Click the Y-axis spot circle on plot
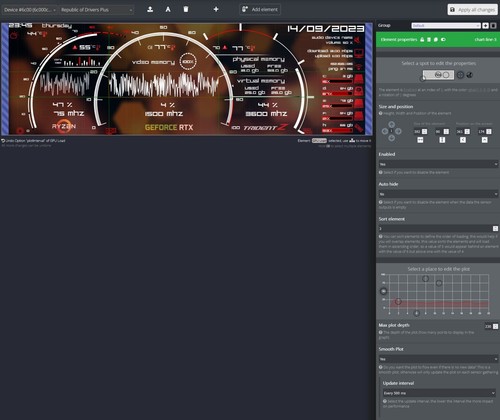 click(x=383, y=291)
